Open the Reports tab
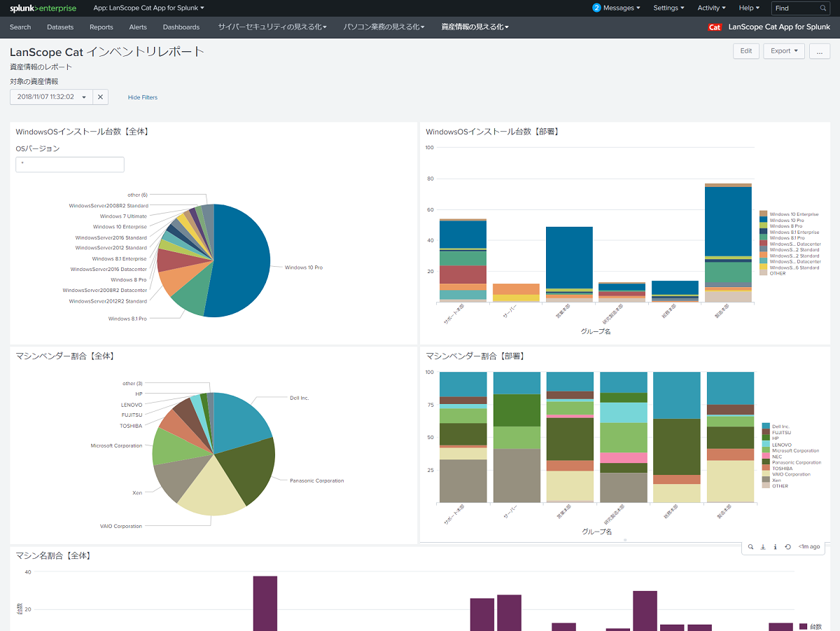The height and width of the screenshot is (631, 840). point(101,27)
